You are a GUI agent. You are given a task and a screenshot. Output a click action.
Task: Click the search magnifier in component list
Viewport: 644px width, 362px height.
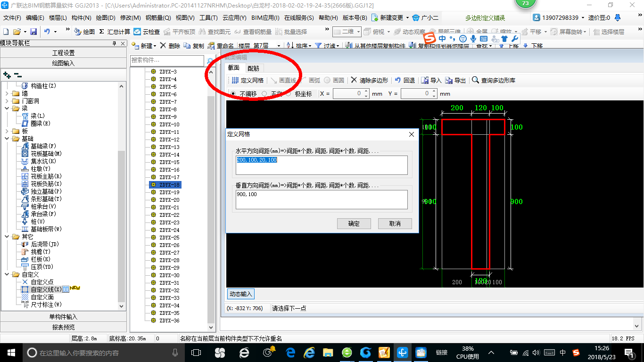pos(210,61)
